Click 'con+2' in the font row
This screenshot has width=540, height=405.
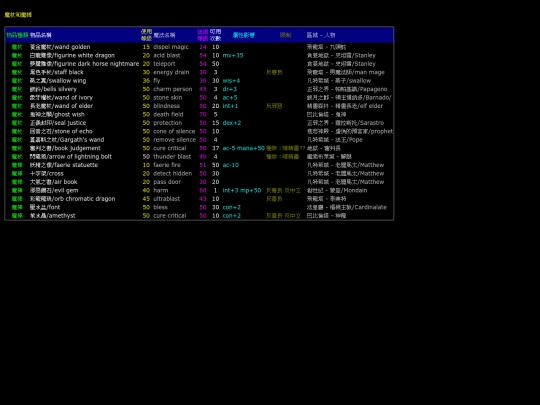[x=231, y=207]
